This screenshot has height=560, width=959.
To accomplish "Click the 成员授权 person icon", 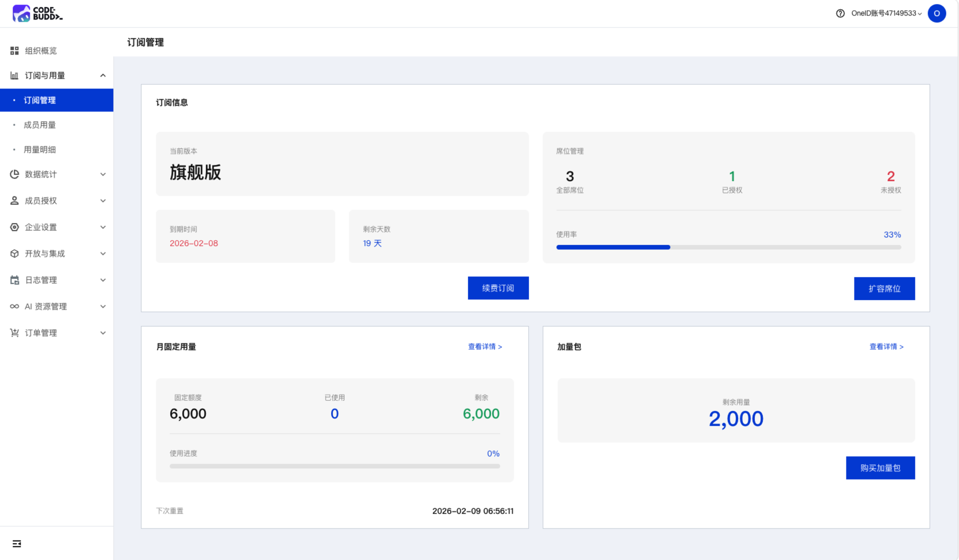I will click(14, 201).
